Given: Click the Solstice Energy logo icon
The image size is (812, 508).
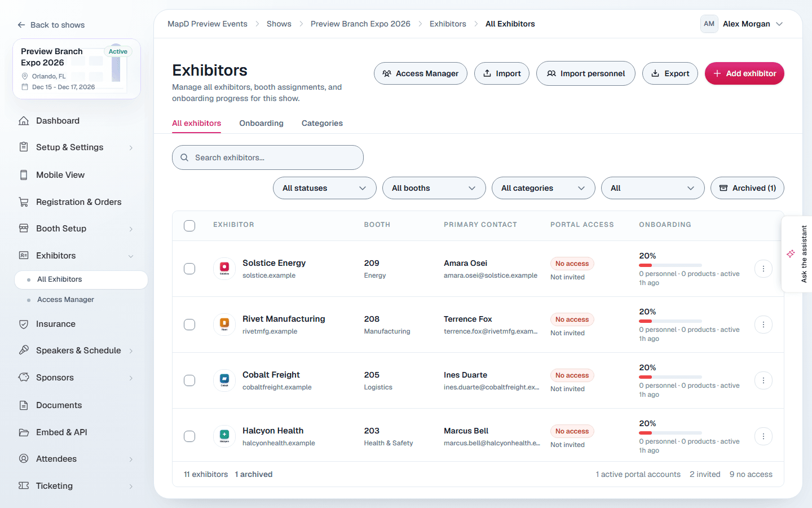Looking at the screenshot, I should point(224,269).
